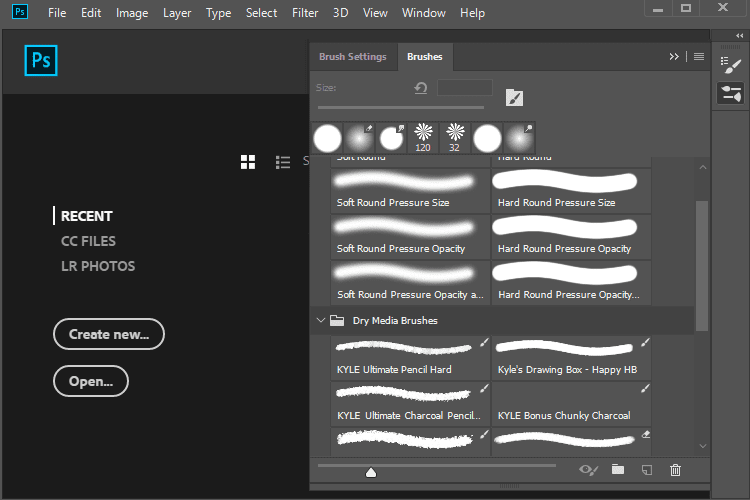The image size is (750, 500).
Task: Toggle live brush tip preview eye icon
Action: coord(588,470)
